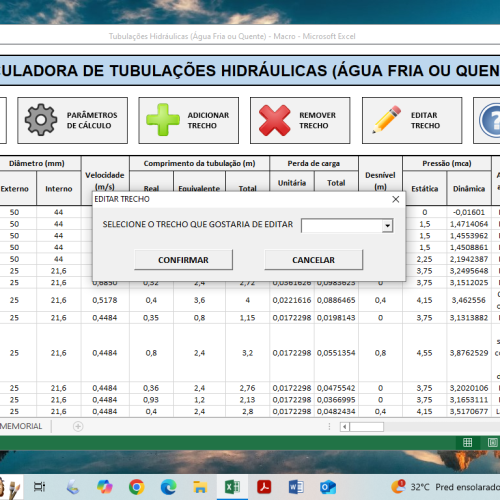The height and width of the screenshot is (500, 500).
Task: Select the cell showing 2,76
Action: [247, 388]
